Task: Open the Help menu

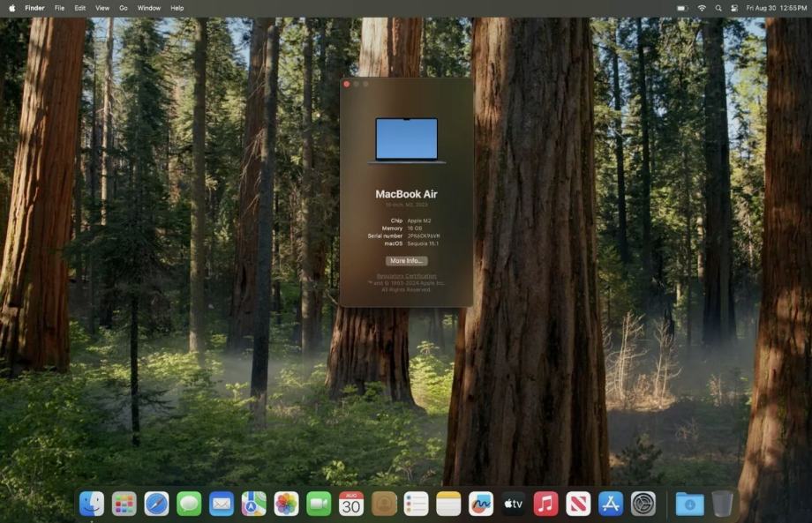Action: (x=177, y=8)
